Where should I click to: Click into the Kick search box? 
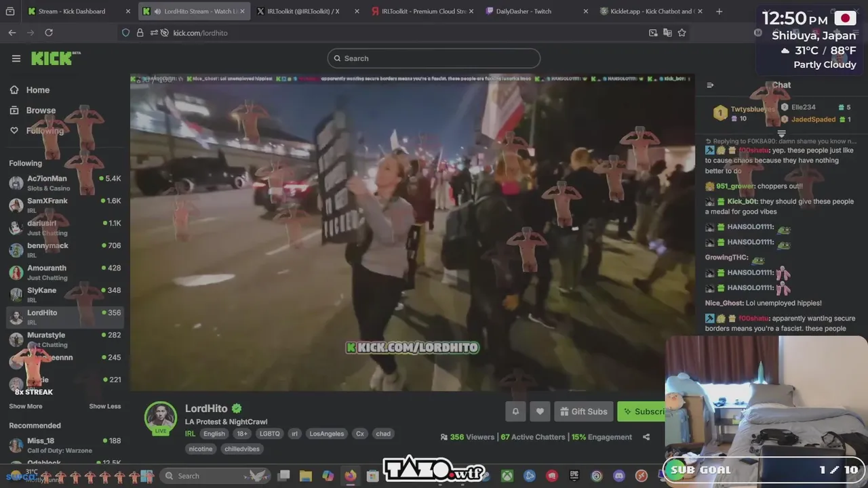tap(434, 58)
